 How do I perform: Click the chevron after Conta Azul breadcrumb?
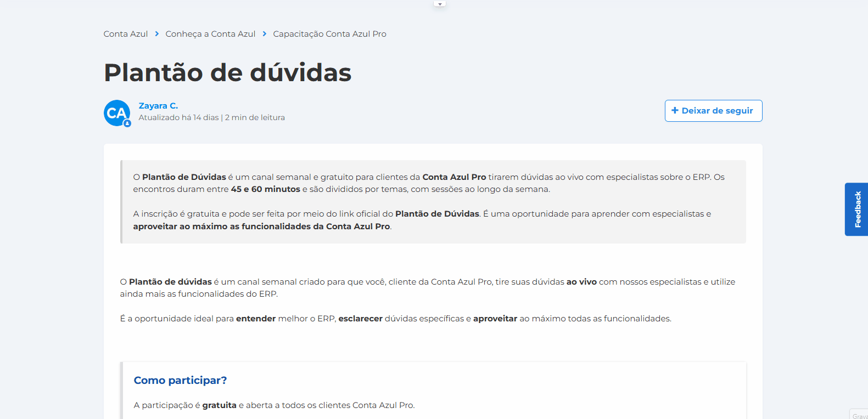tap(156, 34)
